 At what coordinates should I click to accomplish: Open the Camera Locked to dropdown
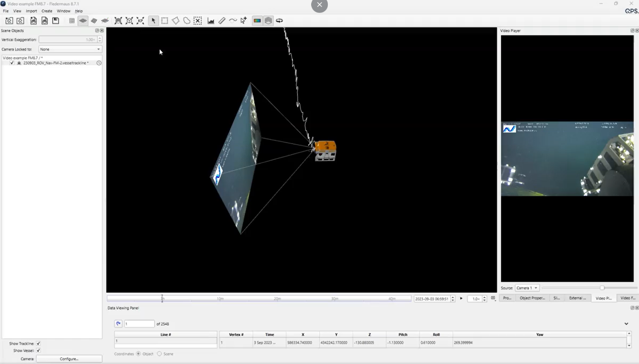tap(70, 49)
